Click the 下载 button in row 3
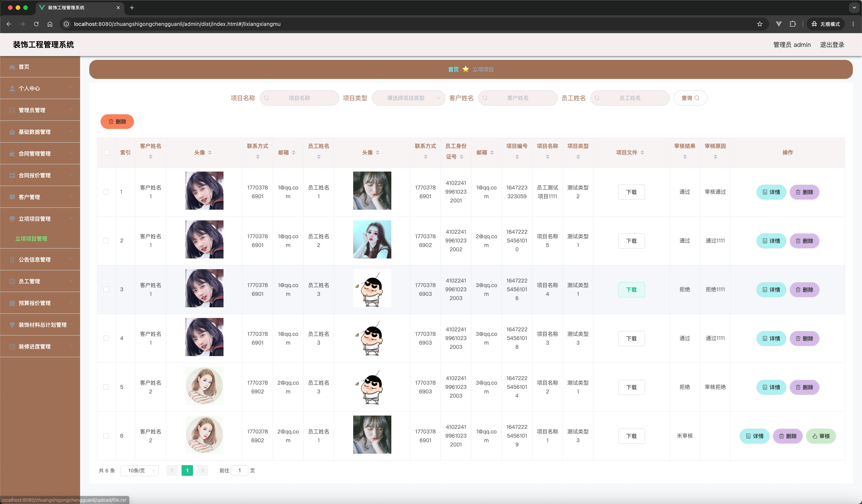Image resolution: width=862 pixels, height=504 pixels. [x=632, y=290]
